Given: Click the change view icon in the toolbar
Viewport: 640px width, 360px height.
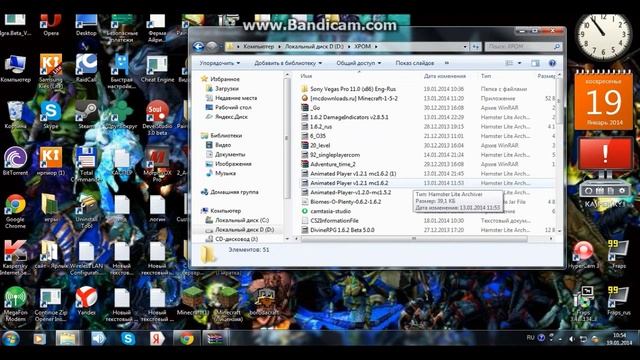Looking at the screenshot, I should coord(509,63).
